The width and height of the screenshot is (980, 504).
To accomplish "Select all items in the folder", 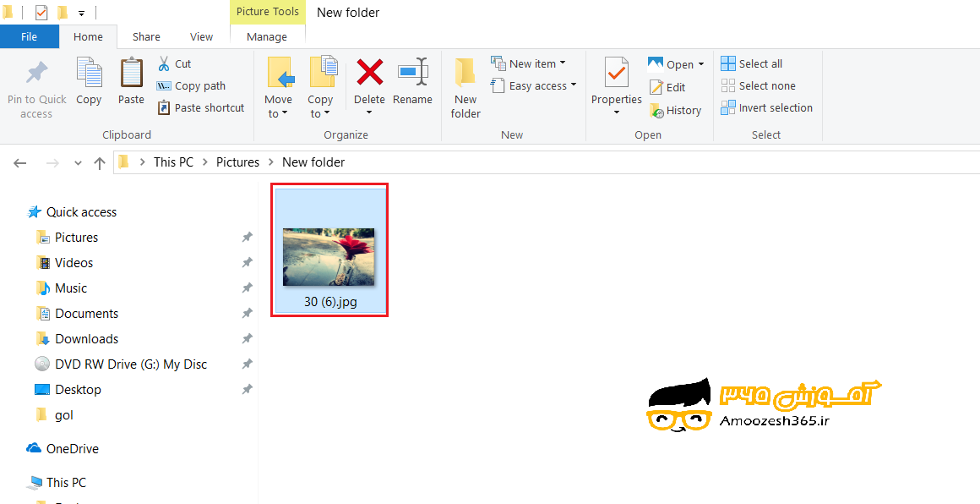I will pyautogui.click(x=752, y=63).
